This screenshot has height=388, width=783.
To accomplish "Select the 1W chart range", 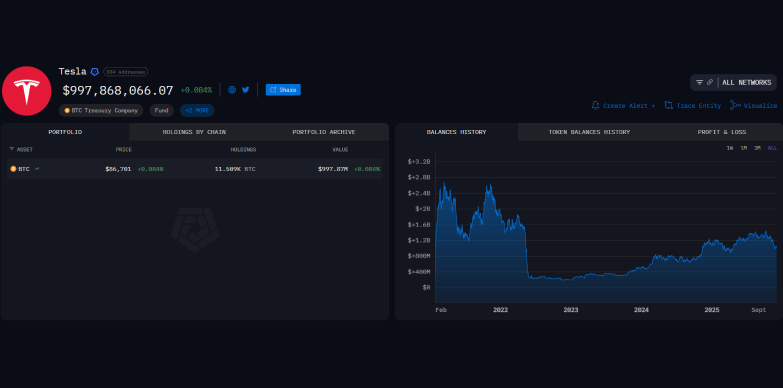I will coord(730,148).
